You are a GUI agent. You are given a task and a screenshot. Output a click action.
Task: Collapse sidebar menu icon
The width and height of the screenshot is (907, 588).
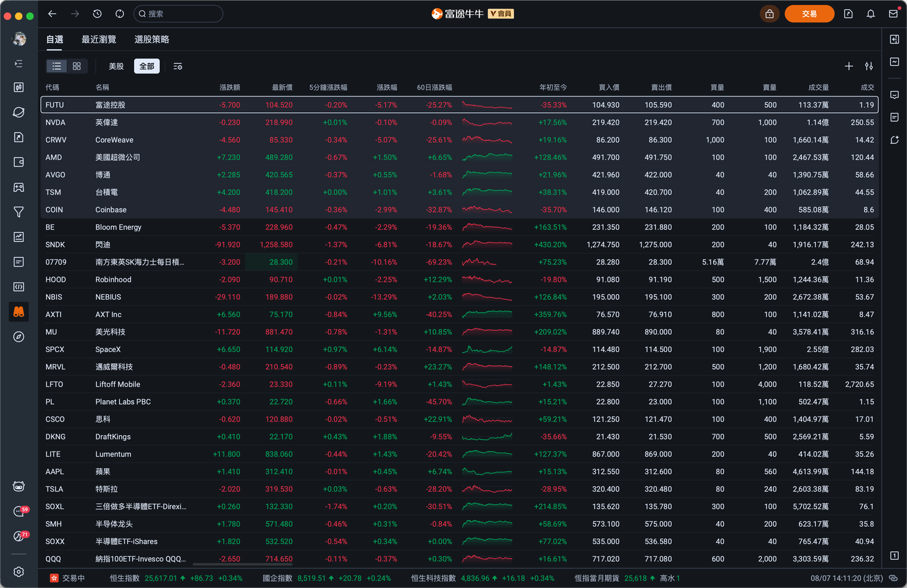point(19,64)
